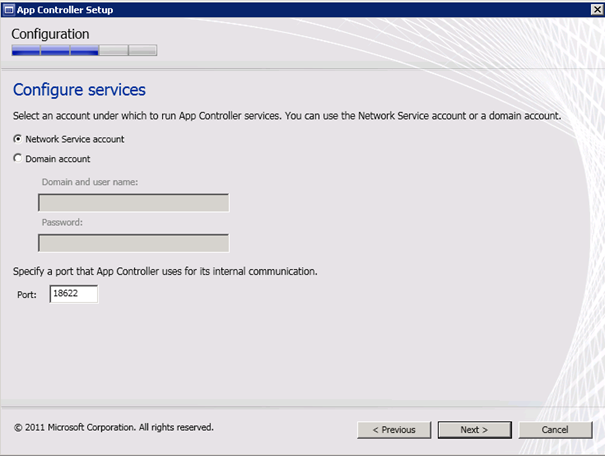
Task: Click the first filled progress bar segment
Action: [26, 50]
